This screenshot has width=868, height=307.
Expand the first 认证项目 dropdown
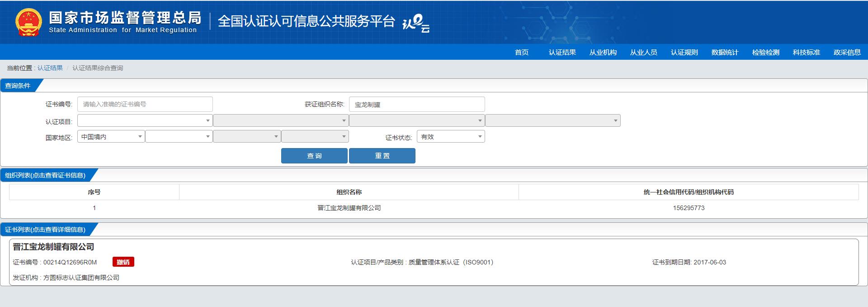coord(145,120)
